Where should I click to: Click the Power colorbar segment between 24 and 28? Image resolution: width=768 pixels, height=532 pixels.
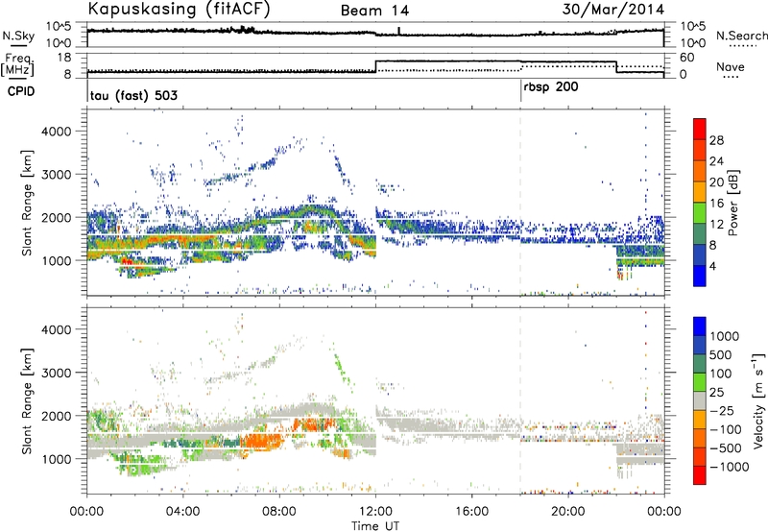coord(700,150)
